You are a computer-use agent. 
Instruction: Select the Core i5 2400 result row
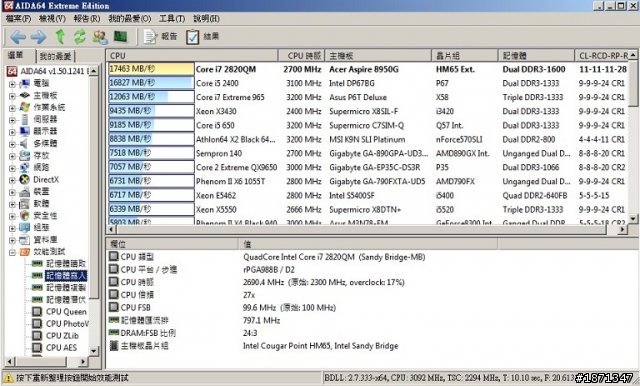pyautogui.click(x=367, y=83)
